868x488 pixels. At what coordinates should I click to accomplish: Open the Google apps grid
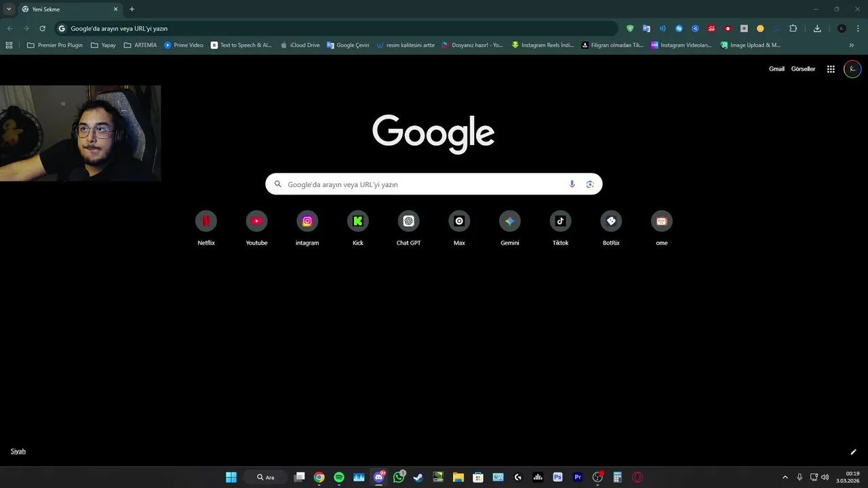pos(831,69)
